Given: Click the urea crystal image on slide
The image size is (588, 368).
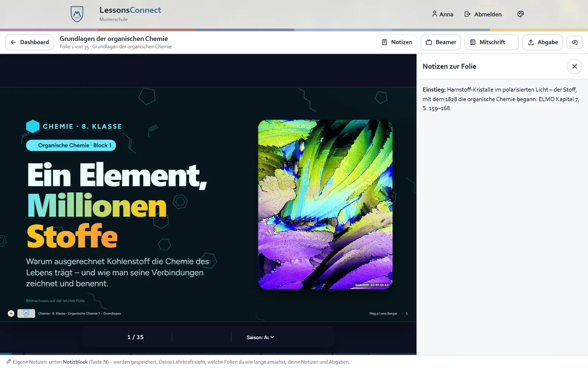Looking at the screenshot, I should coord(325,204).
